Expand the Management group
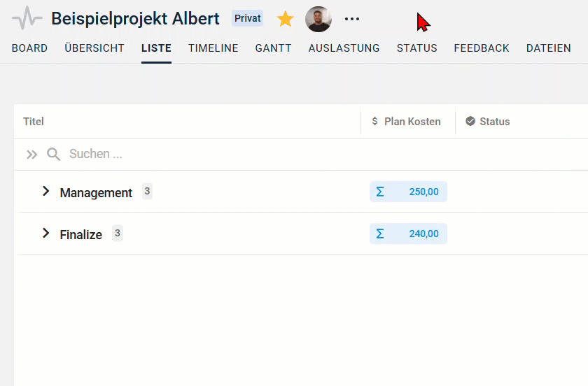 tap(46, 192)
